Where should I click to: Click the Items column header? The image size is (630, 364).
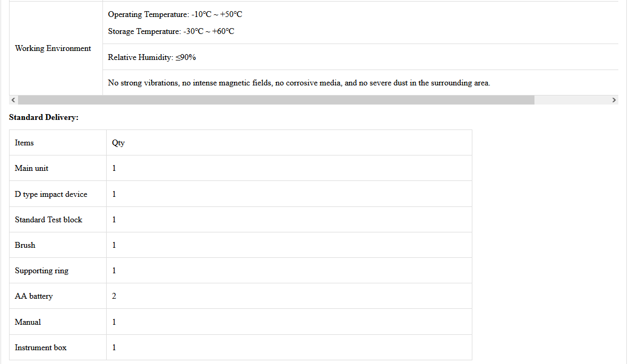tap(24, 143)
